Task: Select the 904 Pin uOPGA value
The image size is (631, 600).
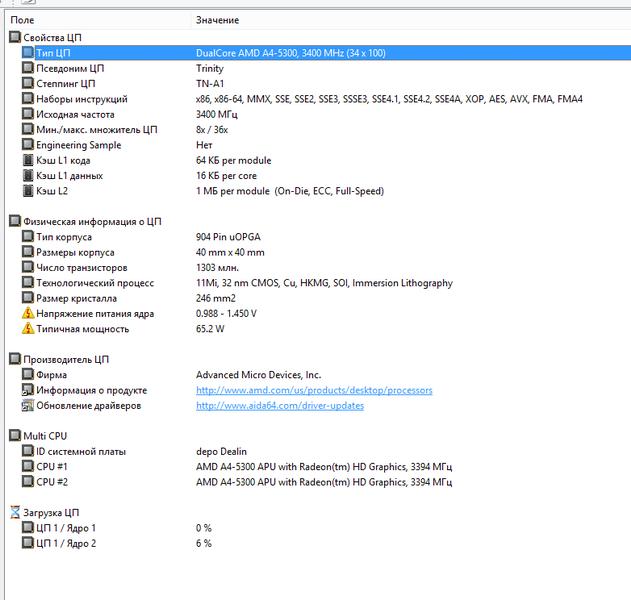Action: pos(228,237)
